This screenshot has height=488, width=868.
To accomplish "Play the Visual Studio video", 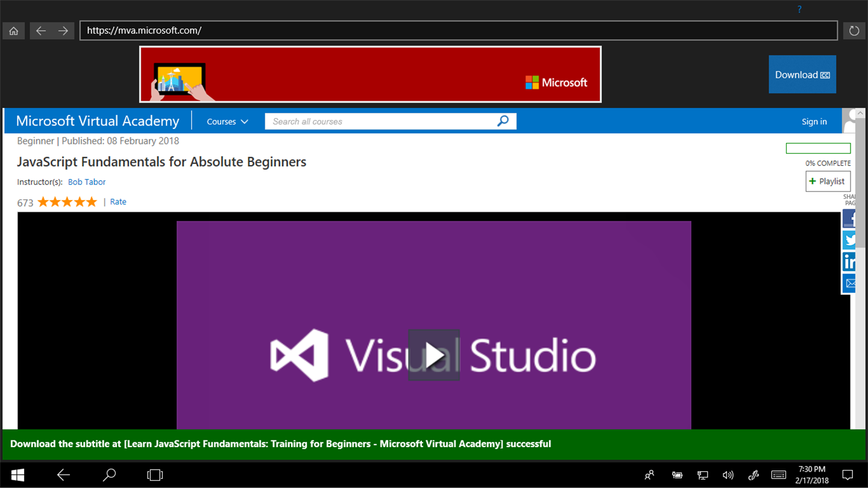I will [x=434, y=355].
